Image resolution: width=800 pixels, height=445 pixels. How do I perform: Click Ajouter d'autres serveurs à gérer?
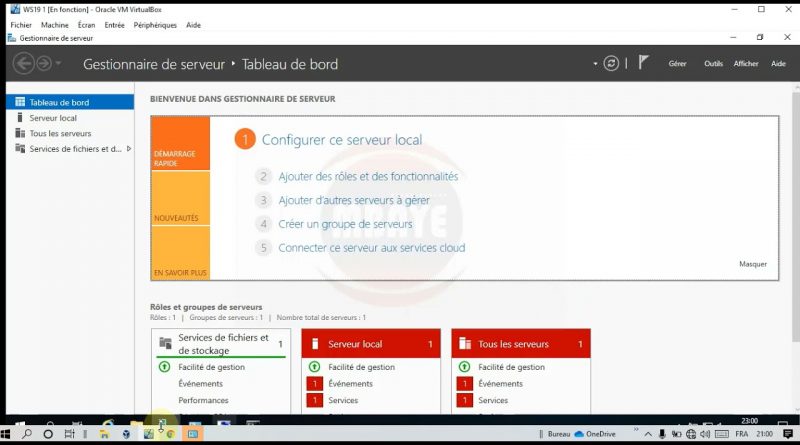tap(354, 200)
